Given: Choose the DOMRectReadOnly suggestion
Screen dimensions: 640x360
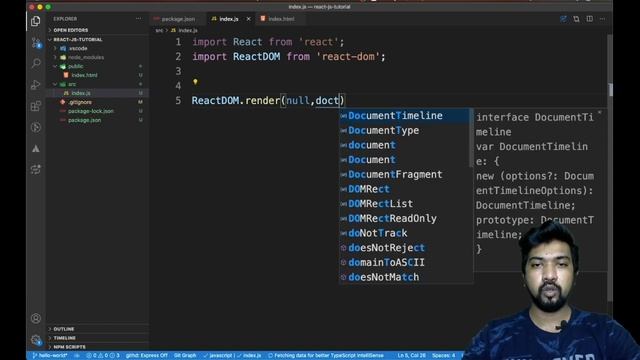Looking at the screenshot, I should coord(404,218).
